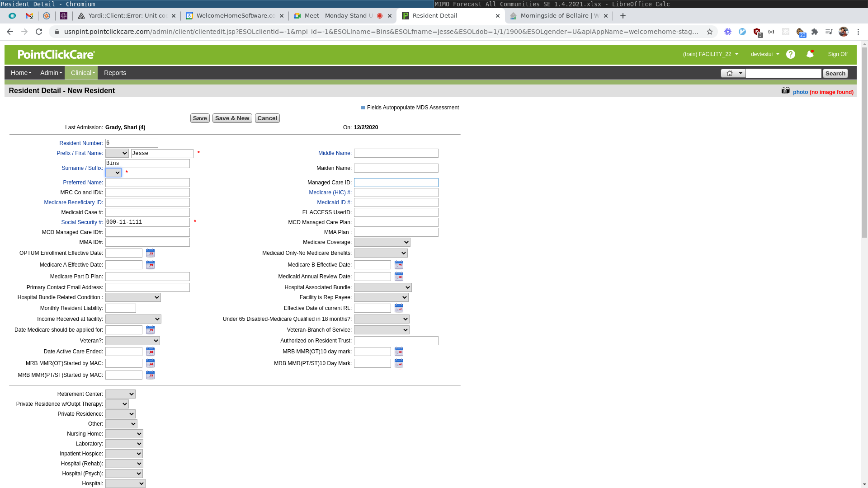Screen dimensions: 868x488
Task: Open the Admin menu
Action: [x=51, y=73]
